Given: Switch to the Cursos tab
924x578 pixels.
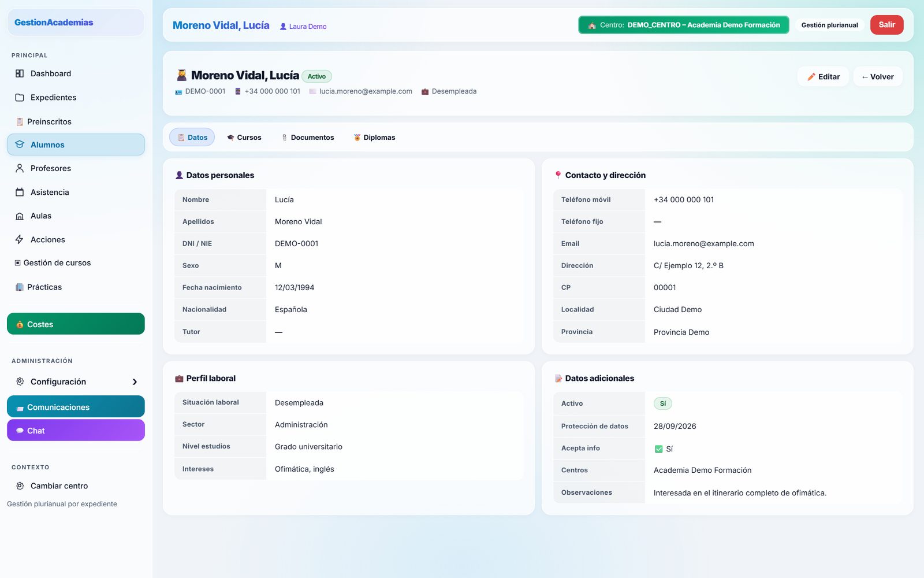Looking at the screenshot, I should (244, 137).
